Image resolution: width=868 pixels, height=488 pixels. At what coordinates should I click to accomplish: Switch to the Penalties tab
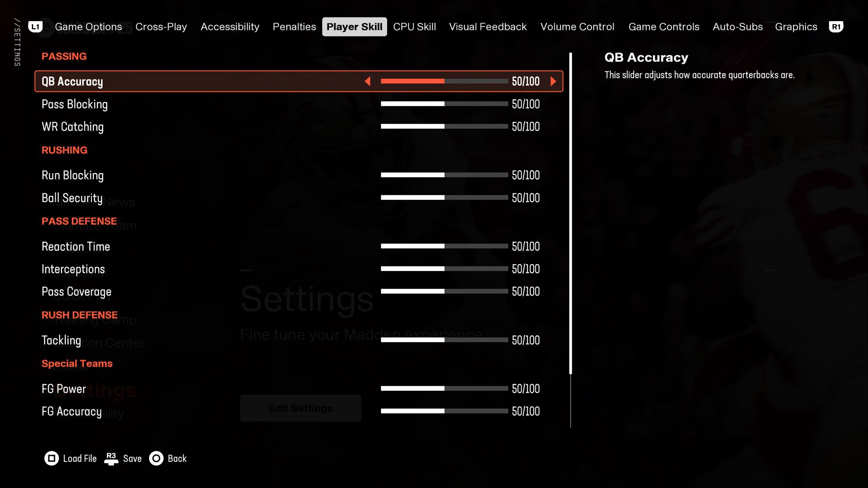coord(294,26)
